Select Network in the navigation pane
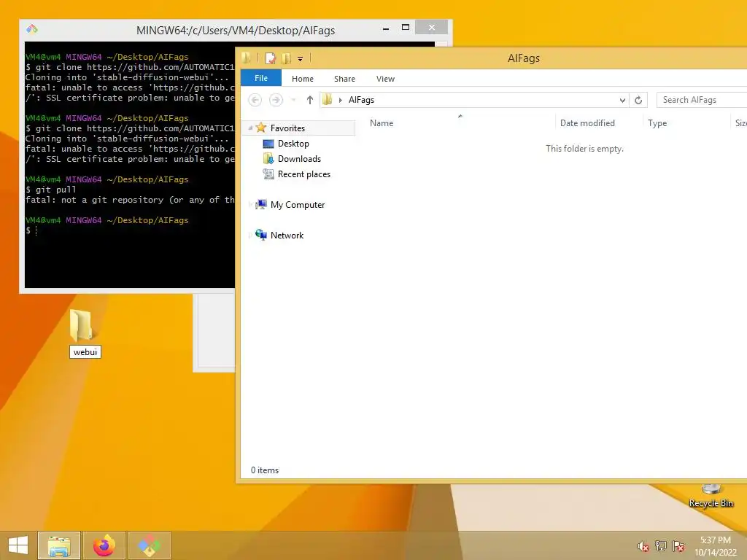 click(x=287, y=236)
